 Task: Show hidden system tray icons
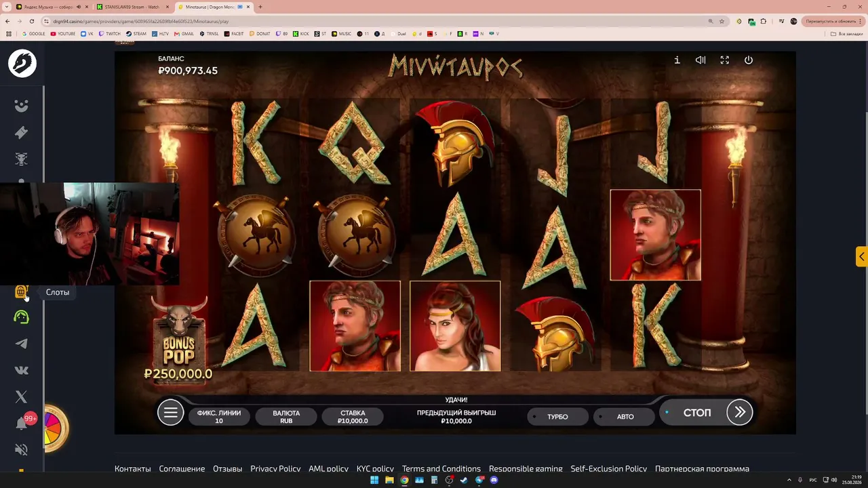tap(790, 480)
